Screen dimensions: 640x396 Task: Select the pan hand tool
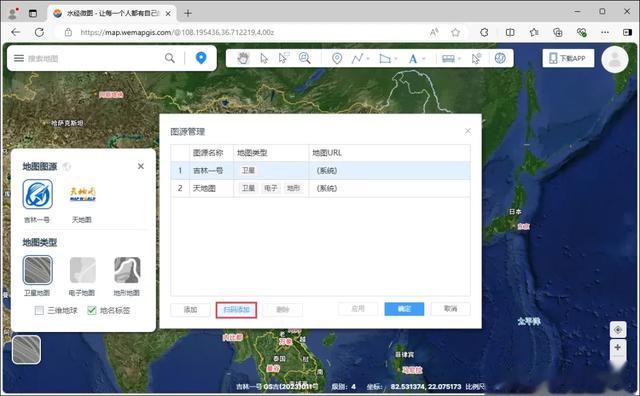point(243,58)
